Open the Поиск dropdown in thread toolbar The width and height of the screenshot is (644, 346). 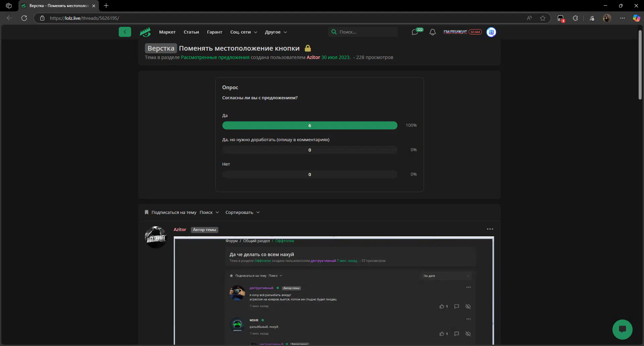tap(209, 212)
